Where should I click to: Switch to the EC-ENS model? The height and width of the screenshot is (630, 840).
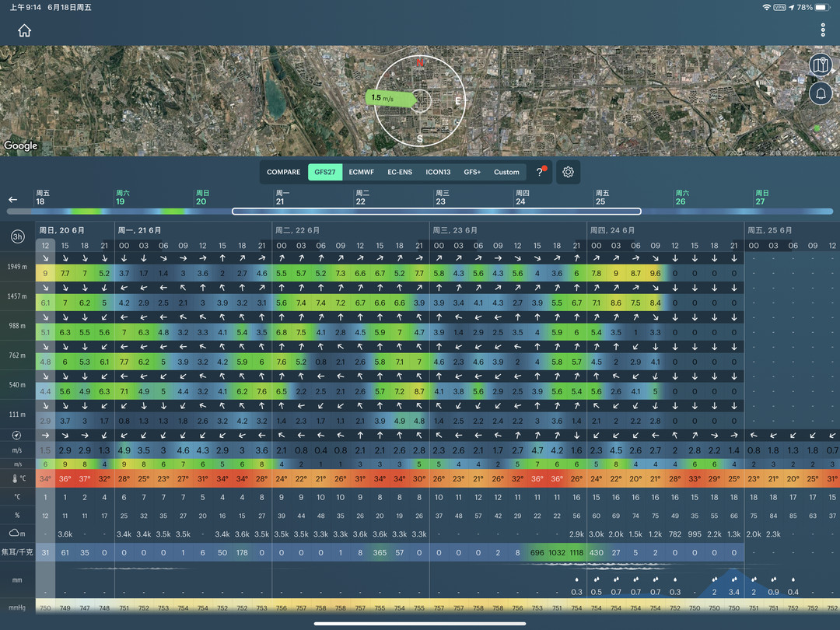click(400, 172)
